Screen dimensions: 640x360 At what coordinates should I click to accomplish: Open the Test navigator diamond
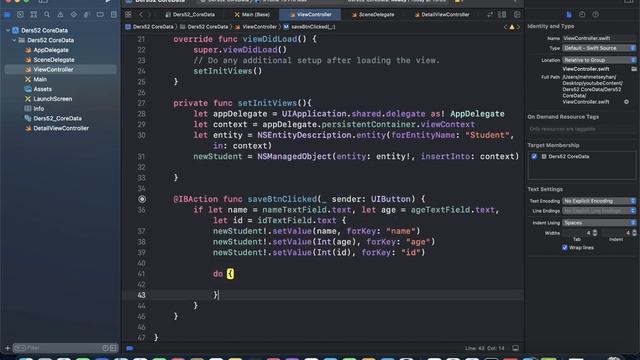click(73, 15)
